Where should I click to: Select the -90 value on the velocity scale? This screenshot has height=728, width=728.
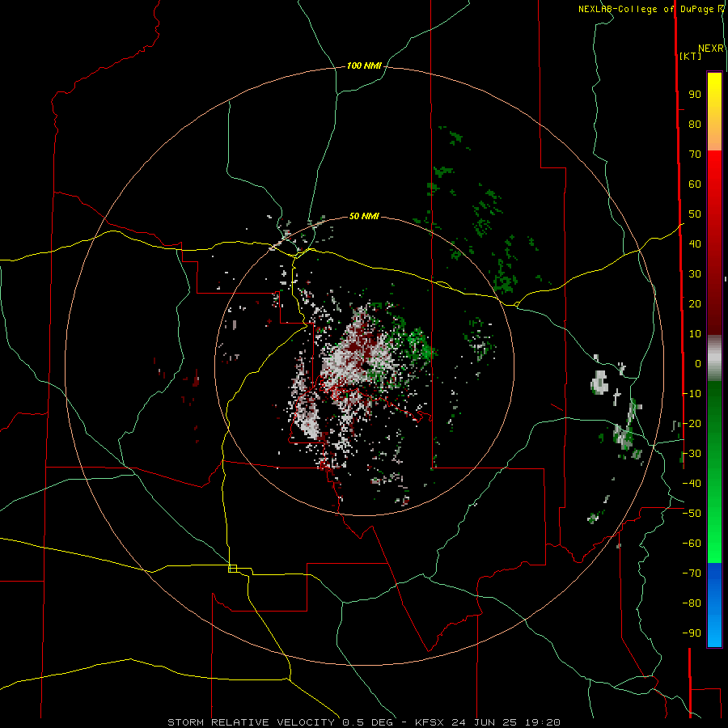692,633
